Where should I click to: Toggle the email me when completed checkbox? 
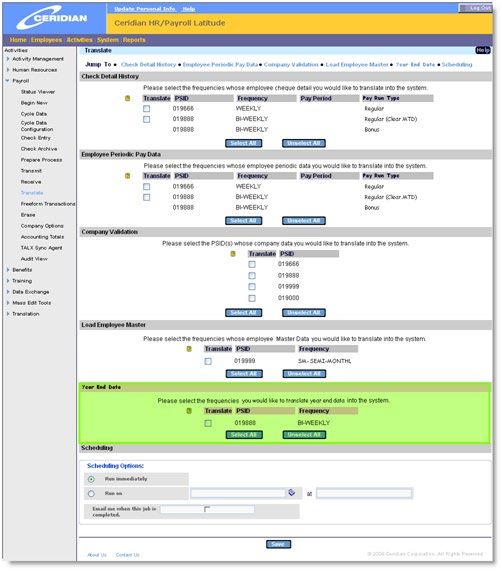coord(207,509)
